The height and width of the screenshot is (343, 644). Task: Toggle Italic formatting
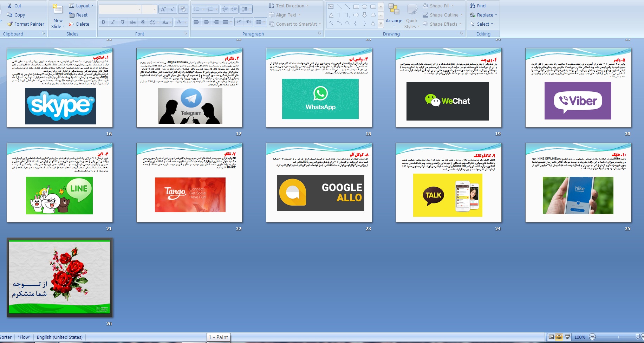pos(113,22)
